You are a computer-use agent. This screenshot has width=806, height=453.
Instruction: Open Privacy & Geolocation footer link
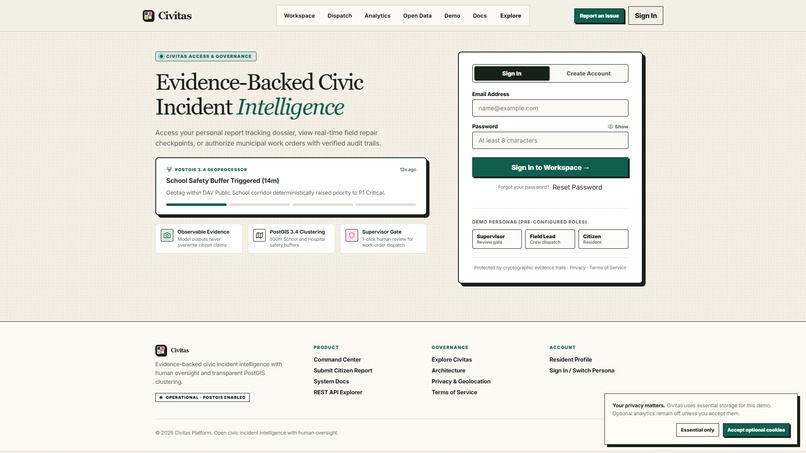tap(461, 382)
